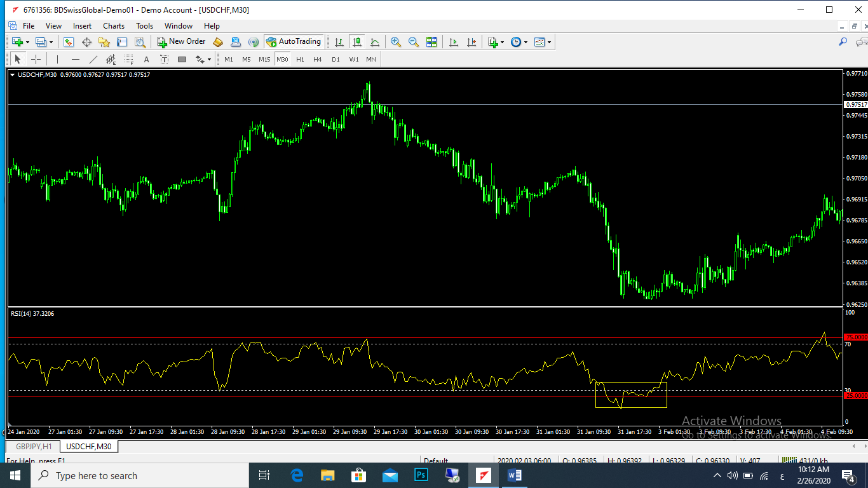Click the New Order button
Image resolution: width=868 pixels, height=488 pixels.
coord(181,42)
